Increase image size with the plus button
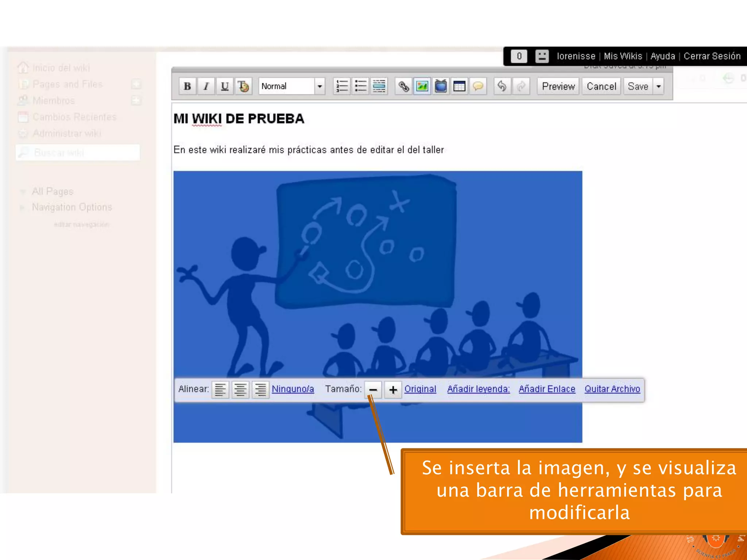The image size is (747, 560). (393, 389)
